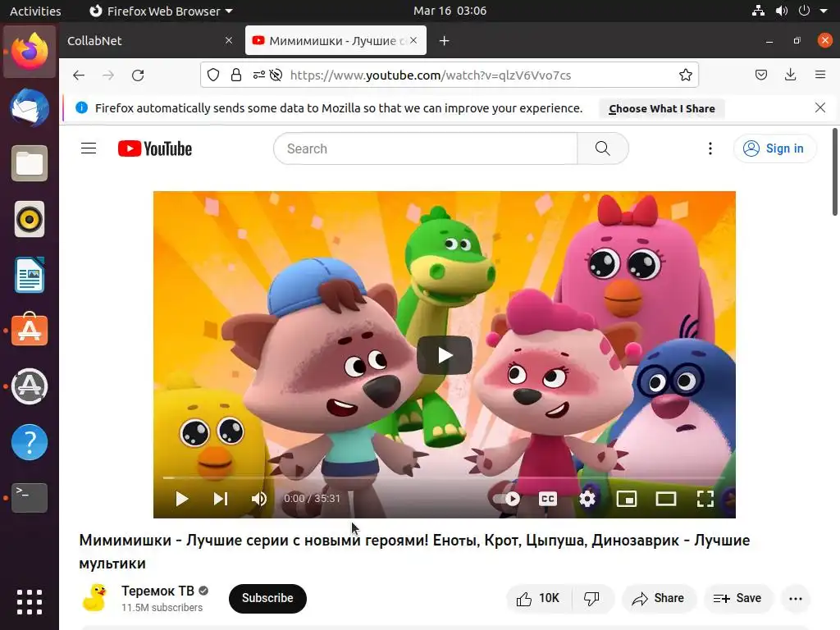840x630 pixels.
Task: Open Firefox downloads panel
Action: coord(790,75)
